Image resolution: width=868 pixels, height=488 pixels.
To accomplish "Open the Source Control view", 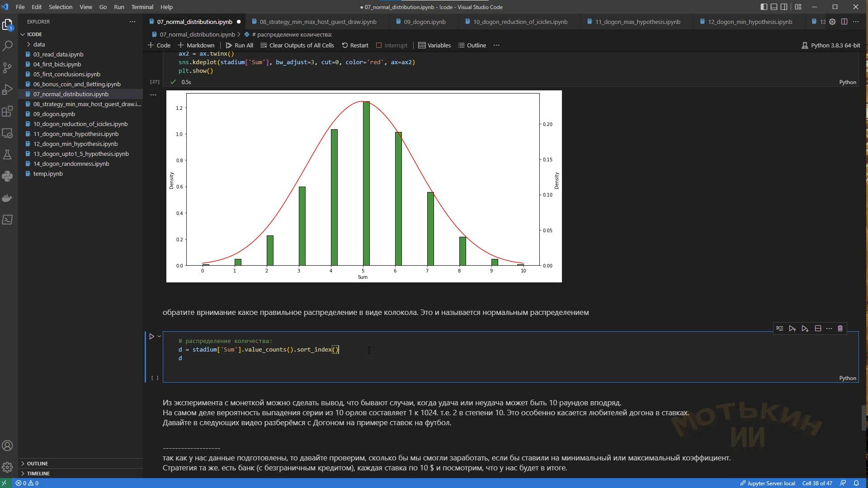I will tap(7, 68).
